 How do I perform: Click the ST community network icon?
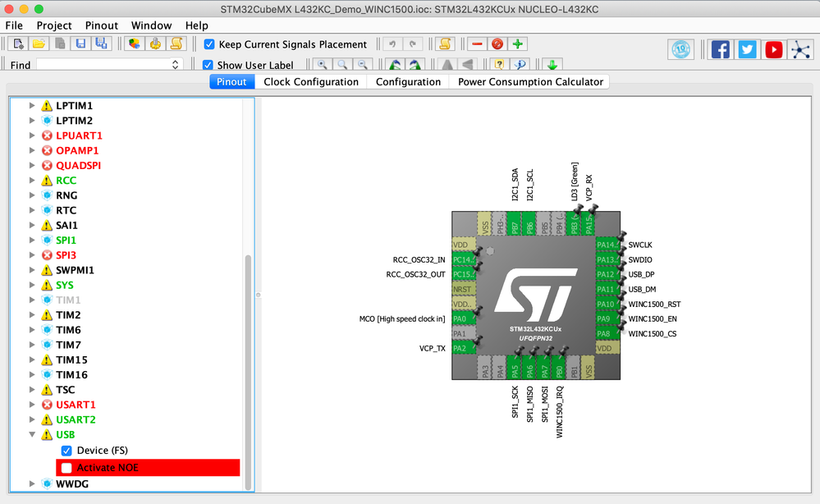(x=800, y=50)
